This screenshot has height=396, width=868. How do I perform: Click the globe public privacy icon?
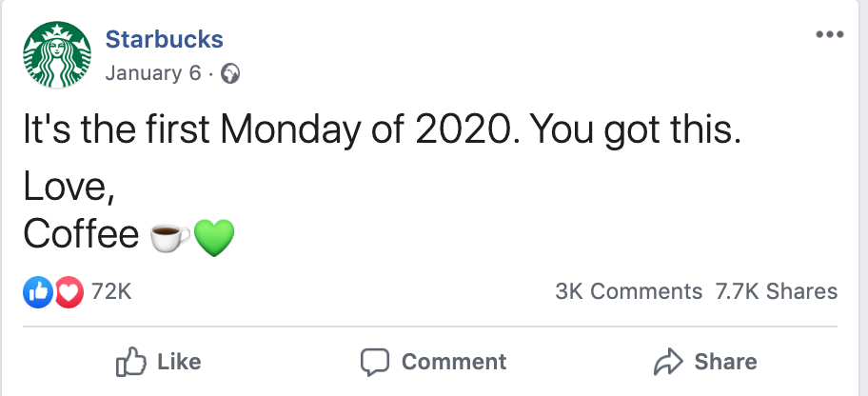tap(230, 73)
